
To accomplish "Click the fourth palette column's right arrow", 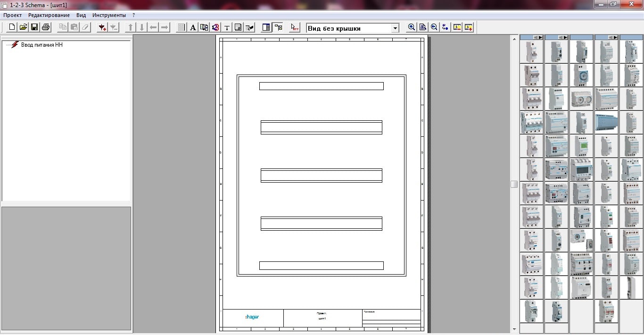I will point(615,37).
